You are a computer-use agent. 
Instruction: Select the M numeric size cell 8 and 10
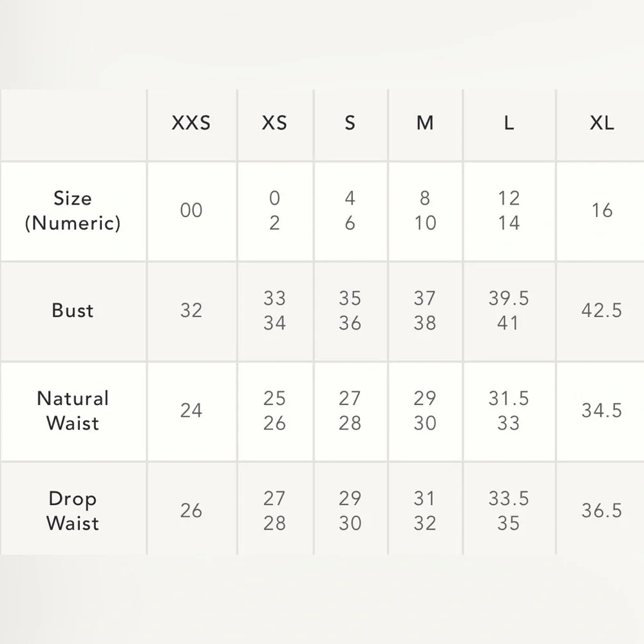[425, 211]
